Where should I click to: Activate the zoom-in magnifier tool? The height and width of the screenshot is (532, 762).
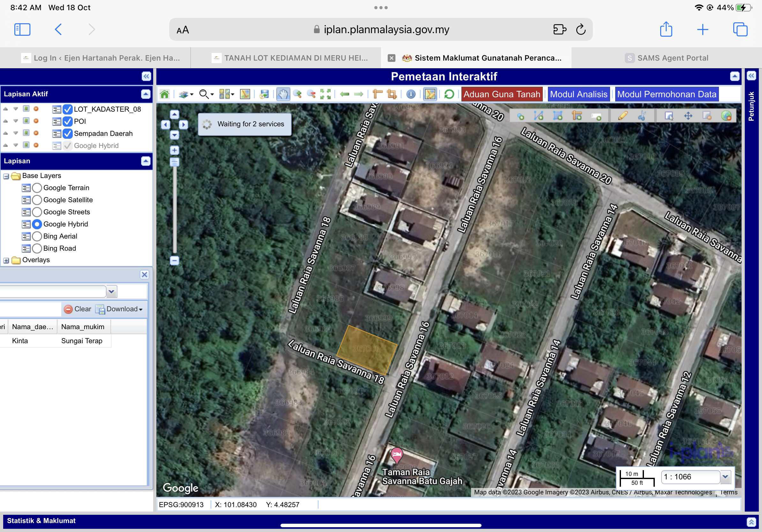(x=297, y=94)
